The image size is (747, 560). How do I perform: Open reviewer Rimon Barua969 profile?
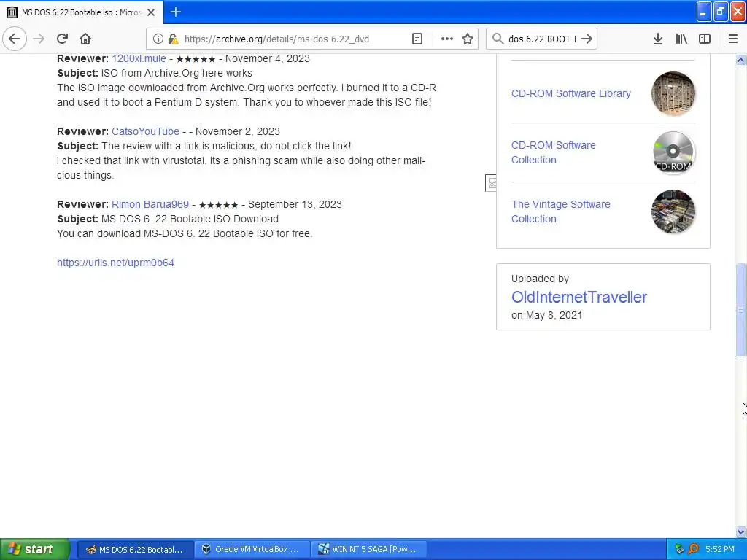tap(150, 204)
